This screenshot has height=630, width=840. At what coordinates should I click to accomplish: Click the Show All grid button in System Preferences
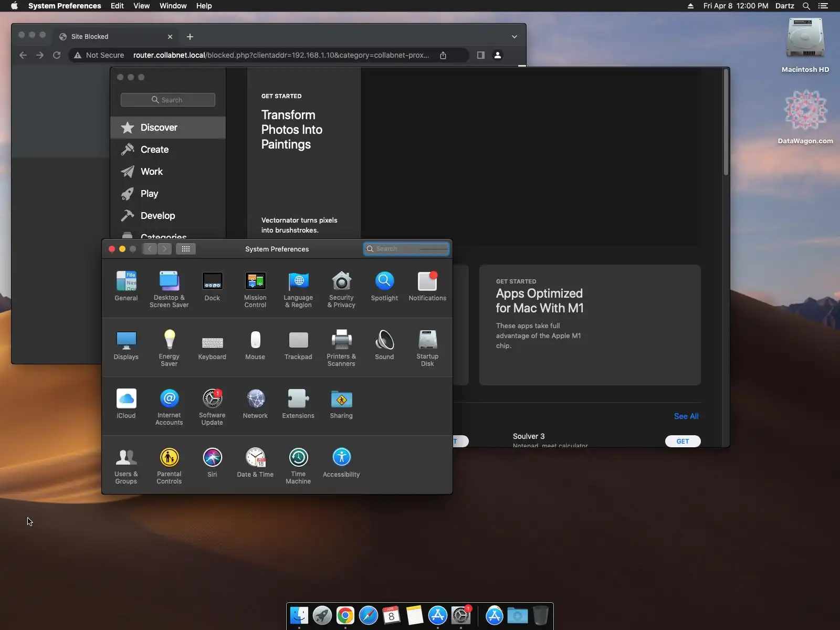[x=186, y=249]
